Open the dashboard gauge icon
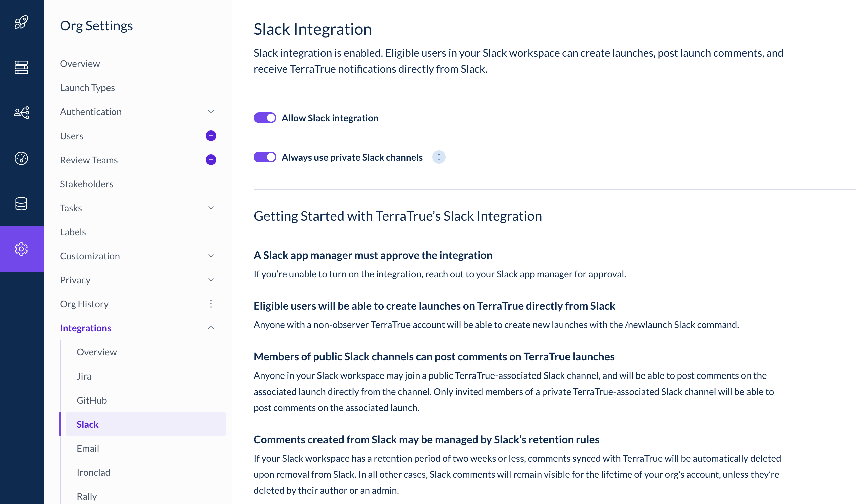Image resolution: width=856 pixels, height=504 pixels. click(x=21, y=158)
